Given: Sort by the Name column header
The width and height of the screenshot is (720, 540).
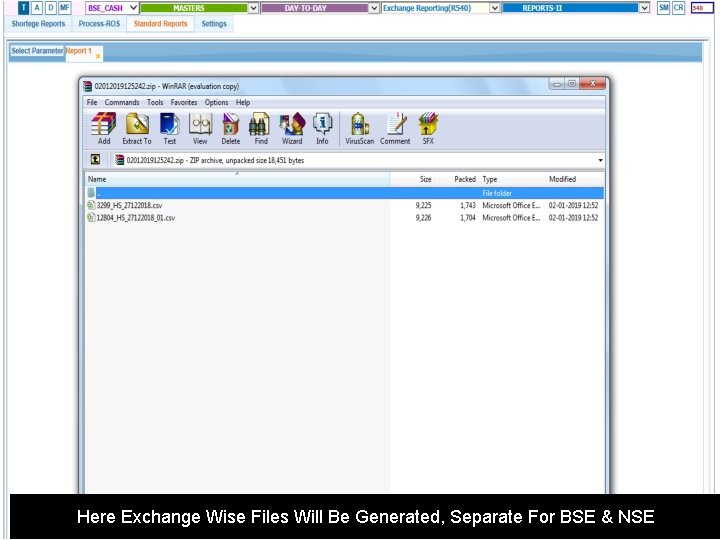Looking at the screenshot, I should tap(237, 179).
